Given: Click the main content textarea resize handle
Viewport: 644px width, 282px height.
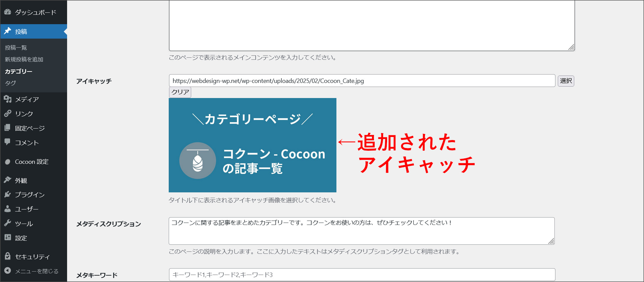Looking at the screenshot, I should [x=572, y=47].
